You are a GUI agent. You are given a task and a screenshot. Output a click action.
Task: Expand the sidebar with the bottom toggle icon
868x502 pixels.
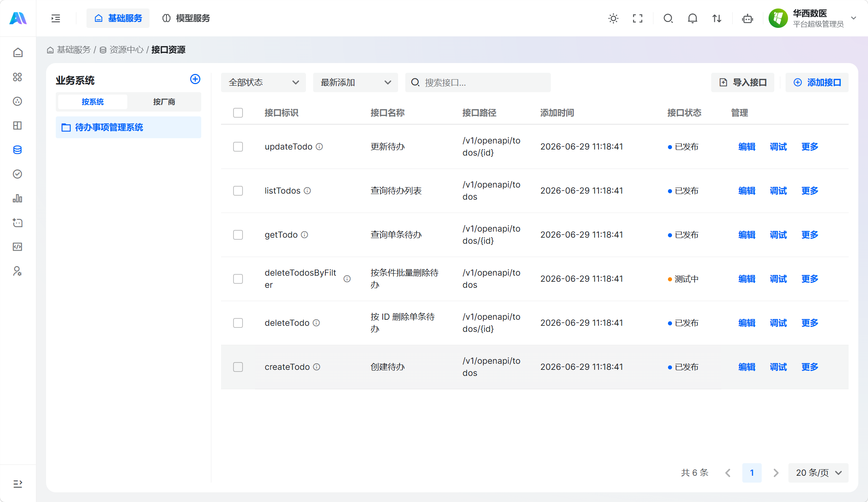(18, 484)
